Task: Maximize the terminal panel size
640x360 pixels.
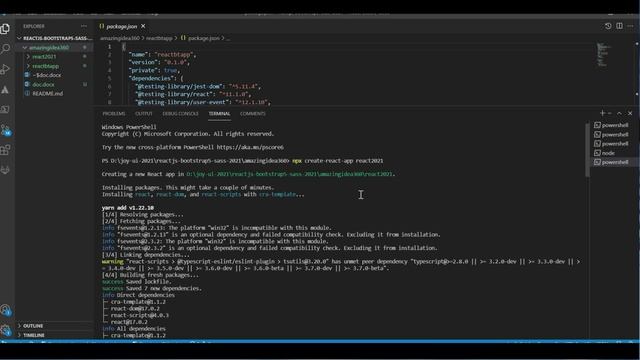Action: [619, 113]
